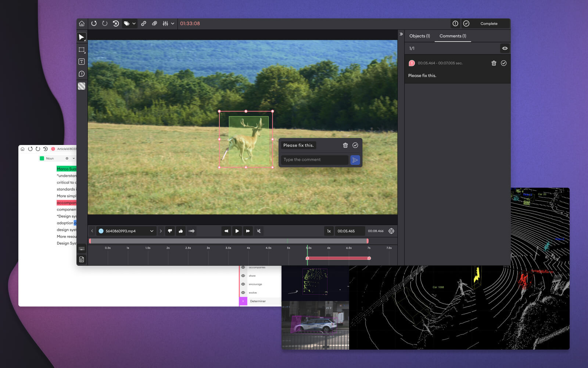Click the gray video scrubber bar
The width and height of the screenshot is (588, 368).
point(228,241)
